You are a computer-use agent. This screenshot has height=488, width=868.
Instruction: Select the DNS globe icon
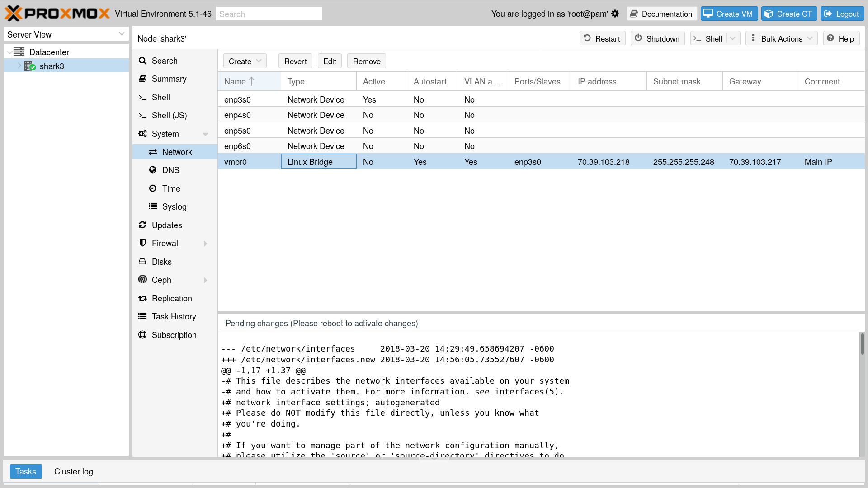point(153,170)
